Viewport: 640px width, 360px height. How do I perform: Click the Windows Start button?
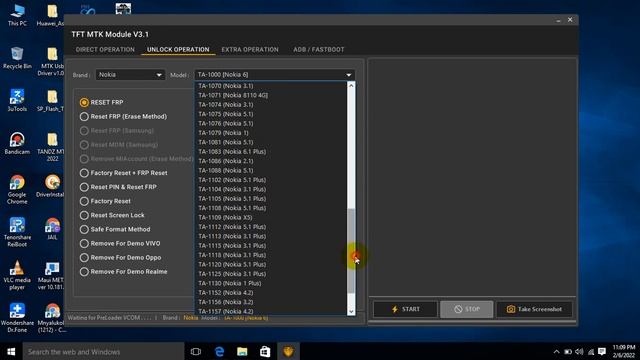tap(11, 351)
